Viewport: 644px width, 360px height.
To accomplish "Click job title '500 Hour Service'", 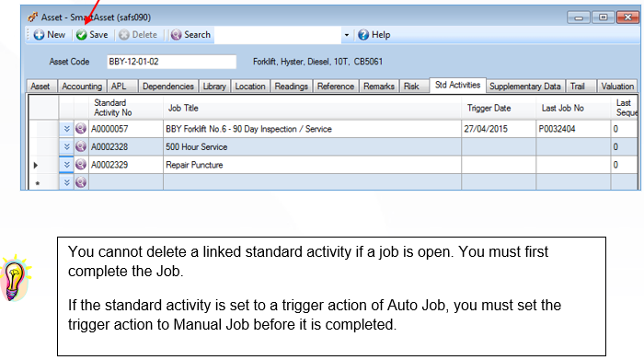I will point(196,147).
